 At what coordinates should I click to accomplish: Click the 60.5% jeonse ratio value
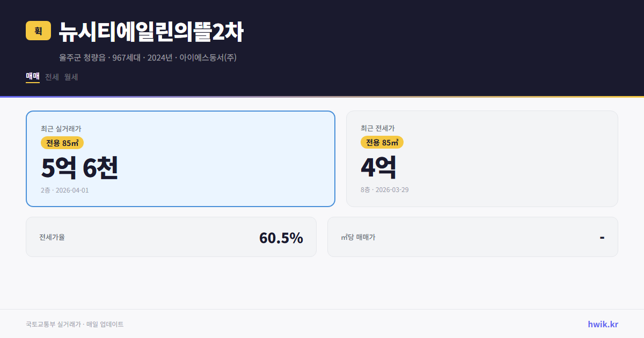281,237
